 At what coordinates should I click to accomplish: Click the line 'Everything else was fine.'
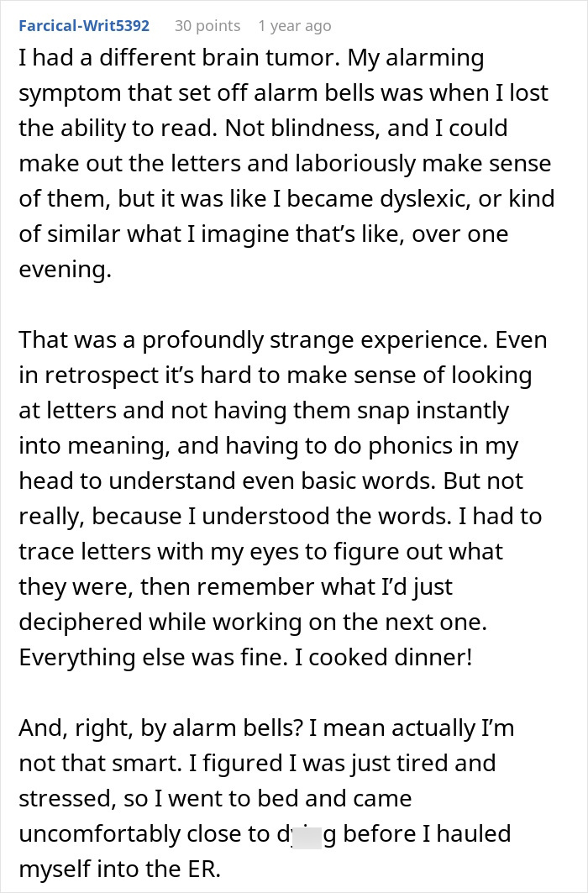tap(154, 657)
